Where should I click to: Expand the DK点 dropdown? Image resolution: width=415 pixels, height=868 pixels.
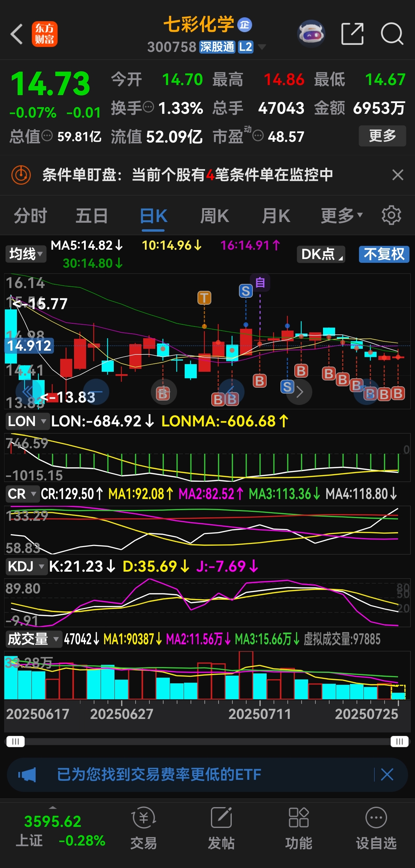321,254
